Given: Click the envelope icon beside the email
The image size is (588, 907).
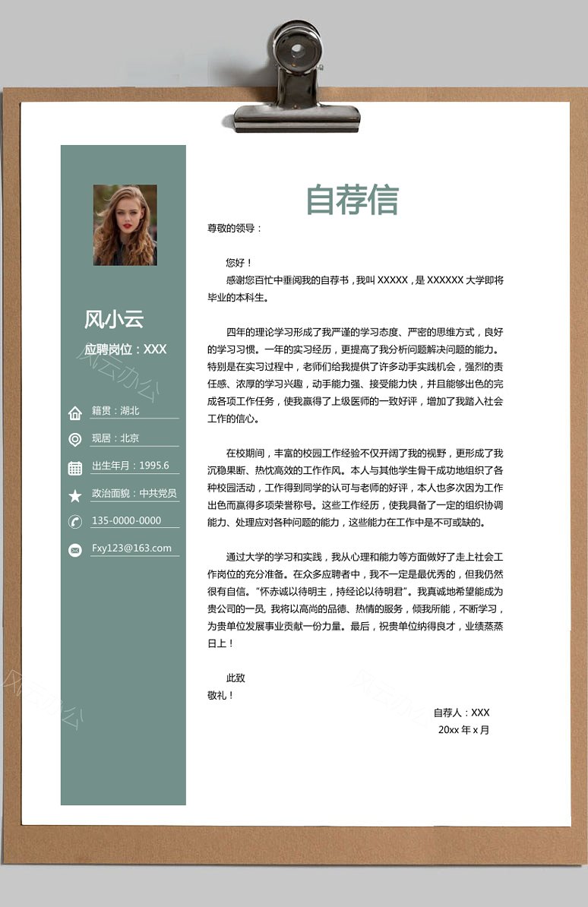Looking at the screenshot, I should 74,549.
